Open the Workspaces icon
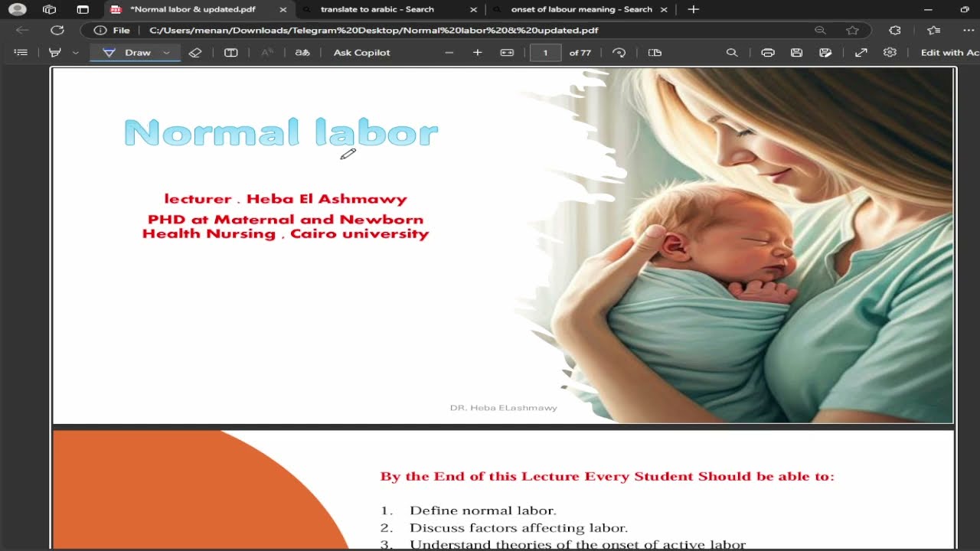Image resolution: width=980 pixels, height=551 pixels. tap(50, 9)
